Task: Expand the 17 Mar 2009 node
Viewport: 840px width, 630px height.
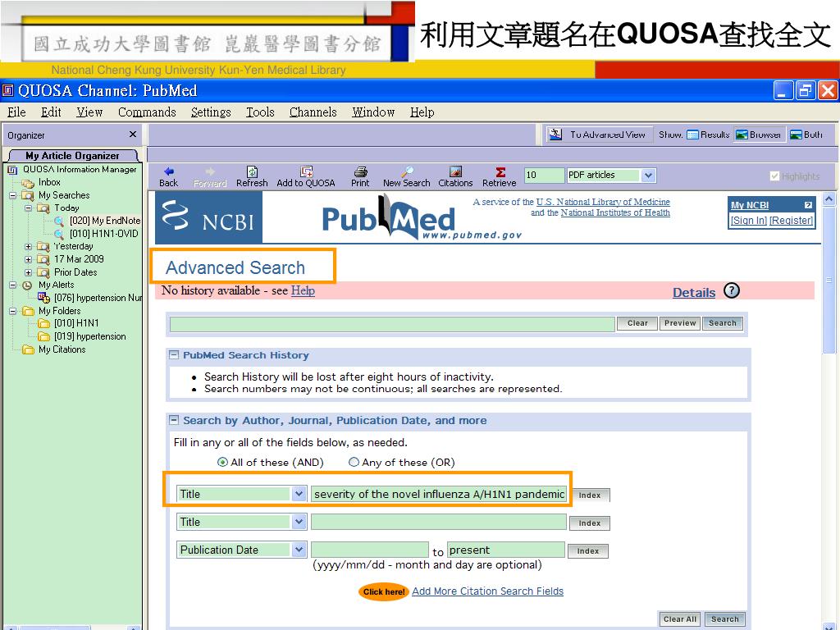Action: 29,259
